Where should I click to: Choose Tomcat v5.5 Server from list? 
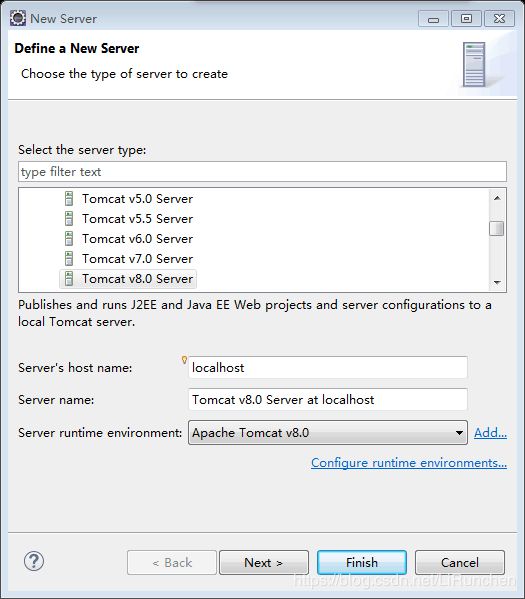click(137, 219)
